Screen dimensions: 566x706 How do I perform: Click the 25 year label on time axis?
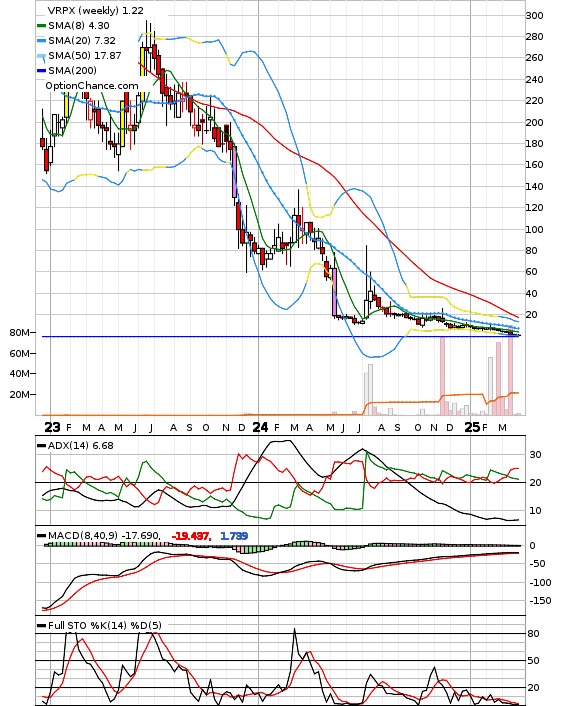pyautogui.click(x=472, y=427)
